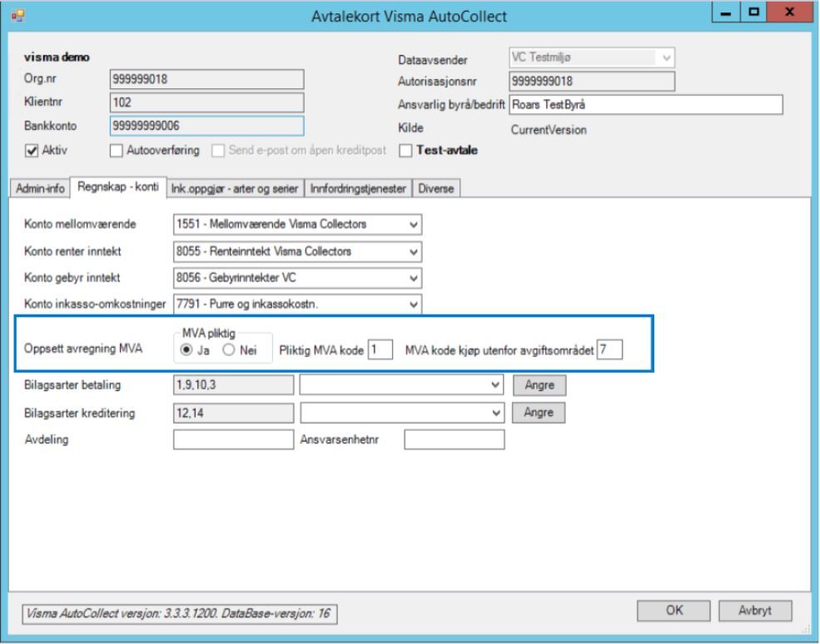Screen dimensions: 820x644
Task: Click the app icon in title bar
Action: tap(17, 16)
